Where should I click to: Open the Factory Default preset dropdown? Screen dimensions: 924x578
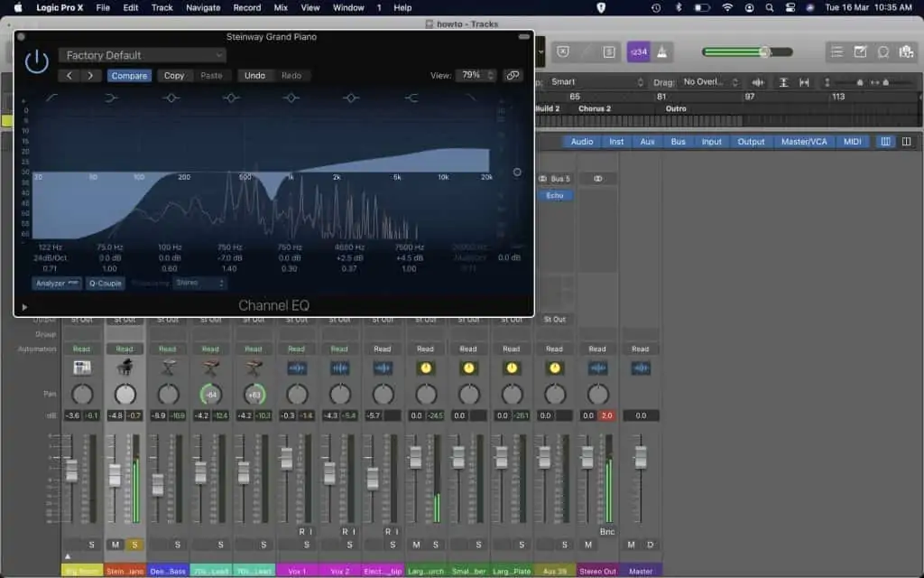(142, 55)
